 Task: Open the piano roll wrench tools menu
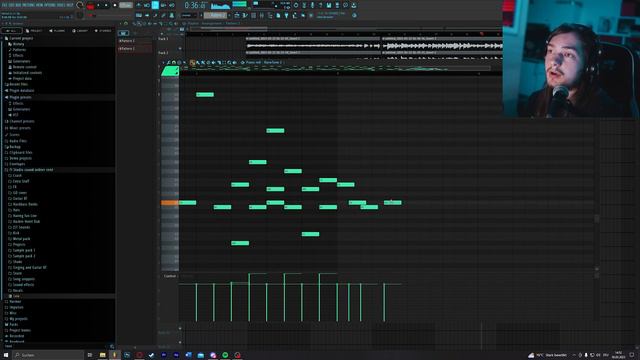(x=169, y=62)
